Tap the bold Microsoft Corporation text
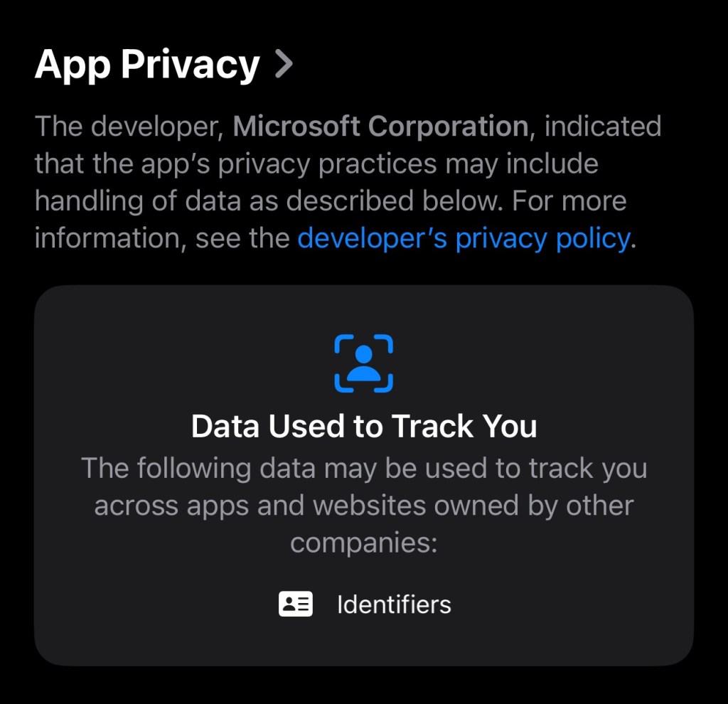Image resolution: width=728 pixels, height=704 pixels. click(380, 127)
